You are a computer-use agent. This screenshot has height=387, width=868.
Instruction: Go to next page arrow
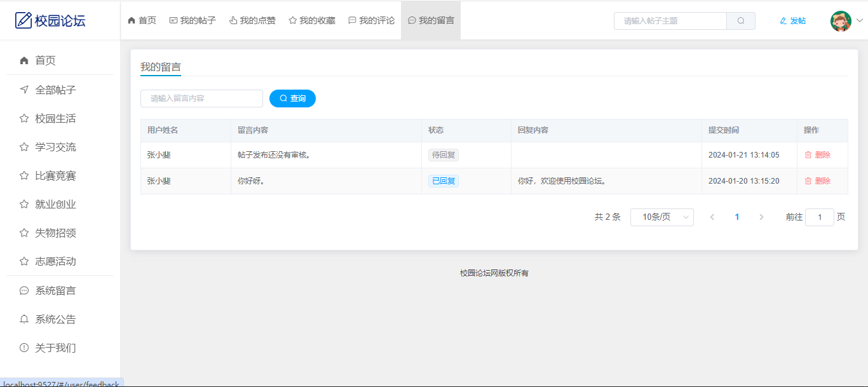click(x=761, y=217)
